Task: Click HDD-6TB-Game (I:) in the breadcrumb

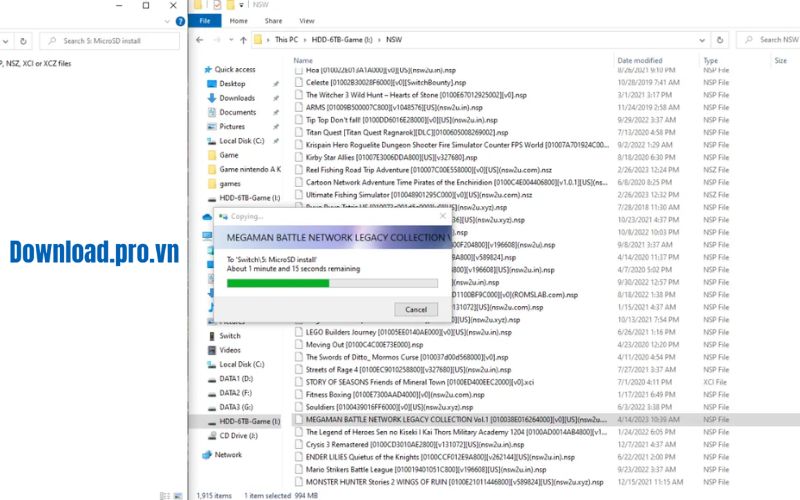Action: [342, 40]
